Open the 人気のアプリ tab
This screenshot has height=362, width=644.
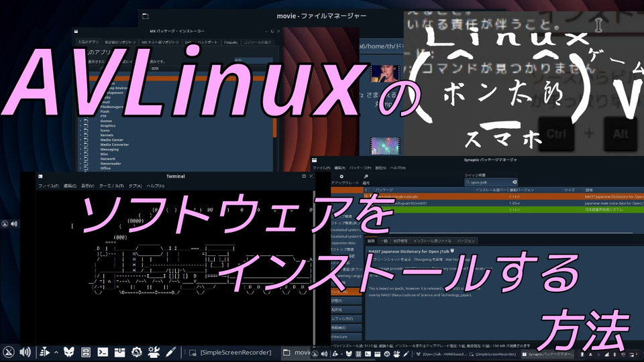point(88,42)
